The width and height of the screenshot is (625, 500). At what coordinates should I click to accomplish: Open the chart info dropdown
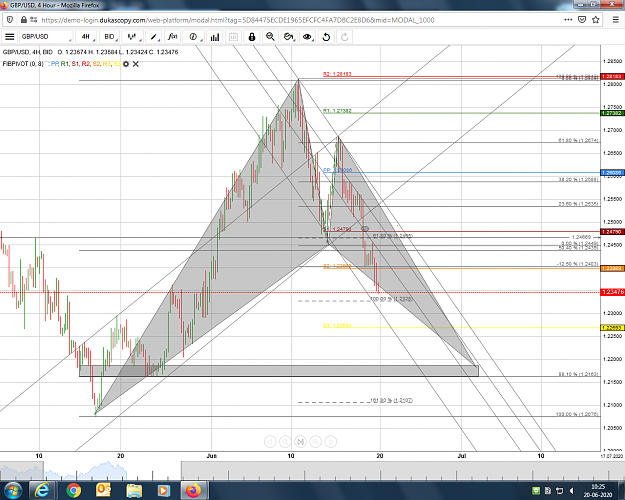[194, 37]
